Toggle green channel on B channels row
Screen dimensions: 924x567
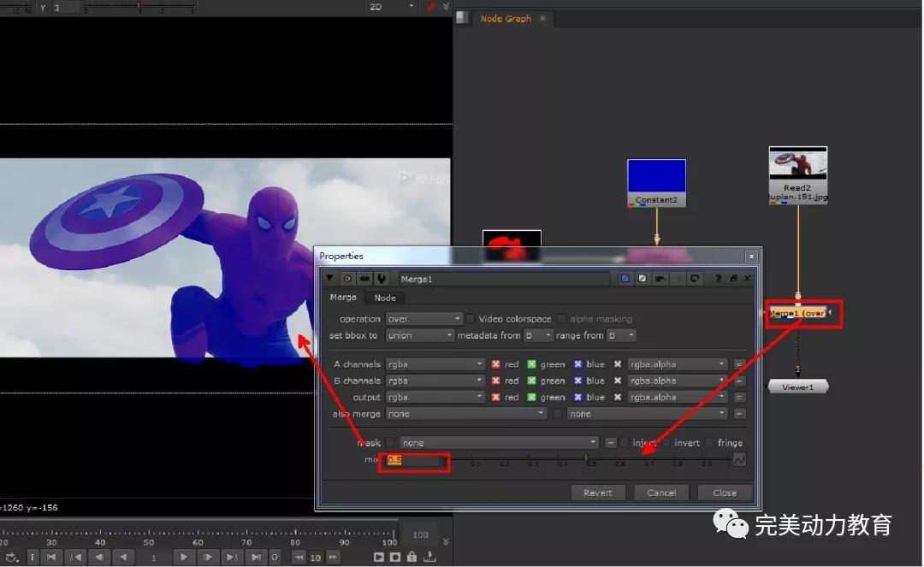click(531, 381)
